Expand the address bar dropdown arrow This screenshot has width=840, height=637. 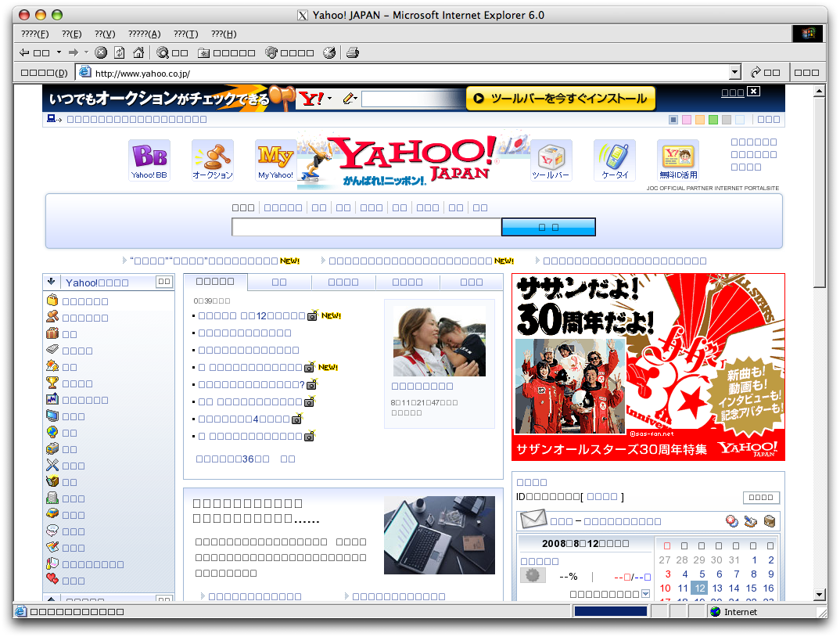pyautogui.click(x=735, y=72)
